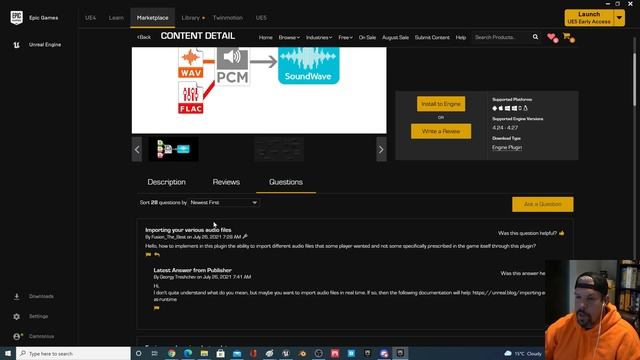Click the Back link
Viewport: 640px width, 360px height.
point(144,37)
